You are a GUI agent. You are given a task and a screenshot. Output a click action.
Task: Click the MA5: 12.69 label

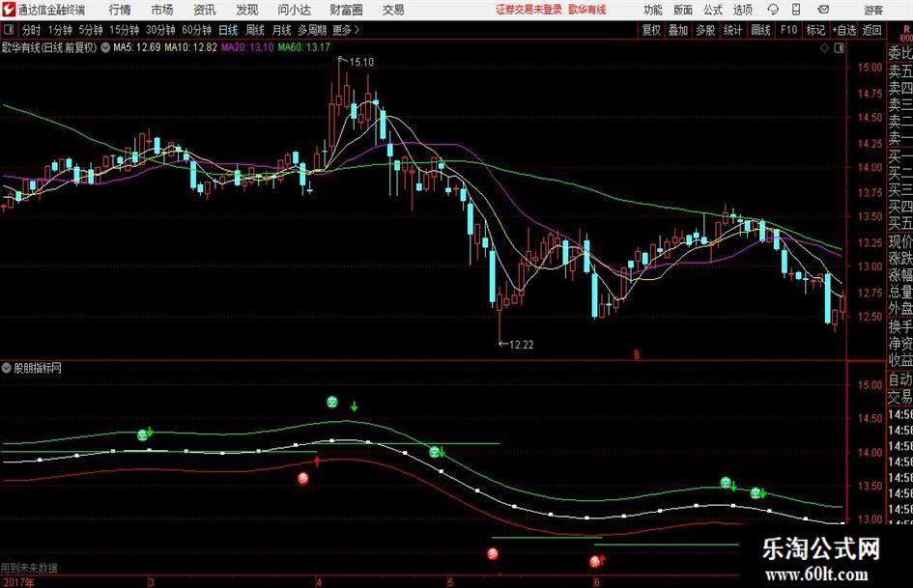click(x=137, y=47)
